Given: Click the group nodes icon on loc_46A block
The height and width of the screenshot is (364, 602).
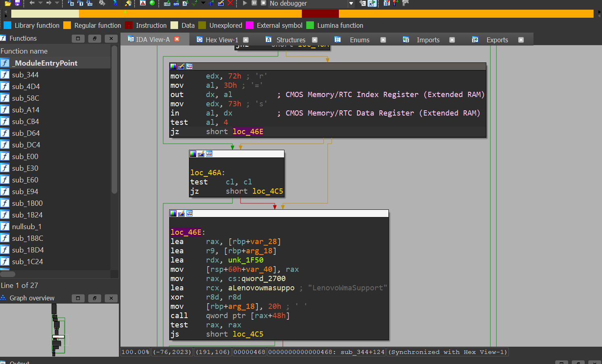Looking at the screenshot, I should (209, 154).
